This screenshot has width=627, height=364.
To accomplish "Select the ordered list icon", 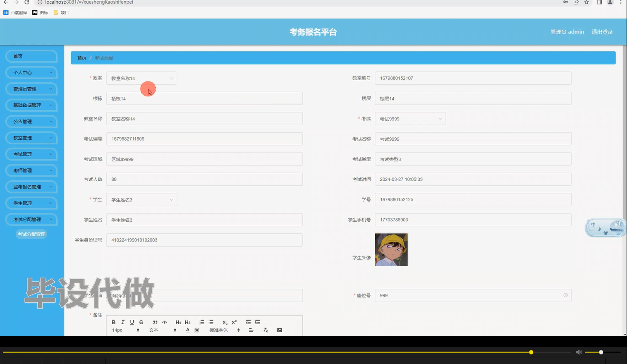I will (x=202, y=322).
